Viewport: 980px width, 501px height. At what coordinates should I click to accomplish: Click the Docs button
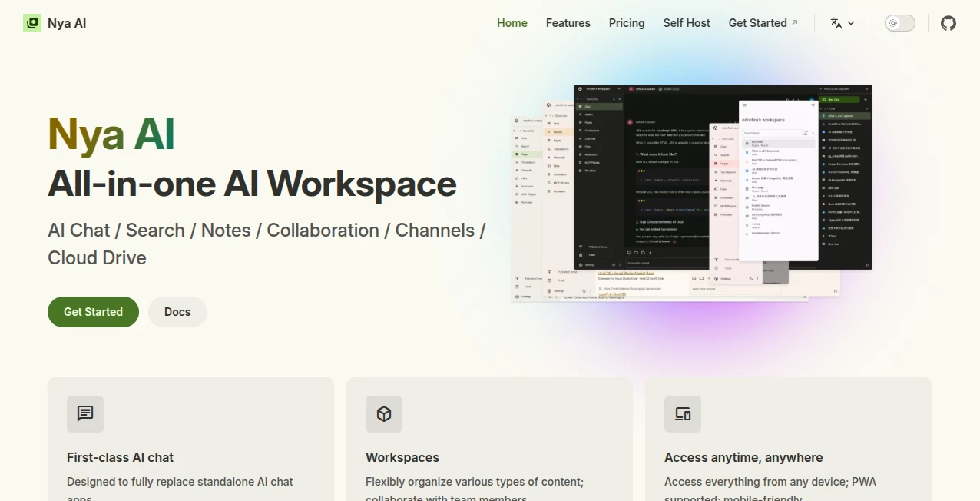[177, 312]
